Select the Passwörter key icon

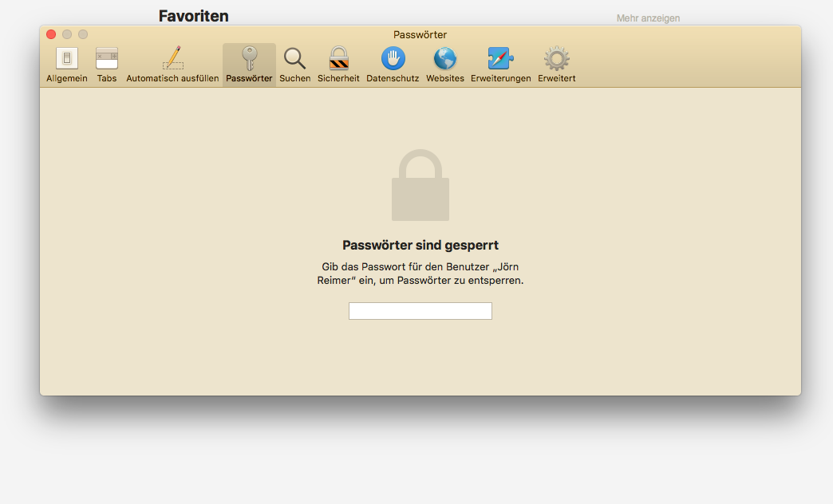[249, 65]
